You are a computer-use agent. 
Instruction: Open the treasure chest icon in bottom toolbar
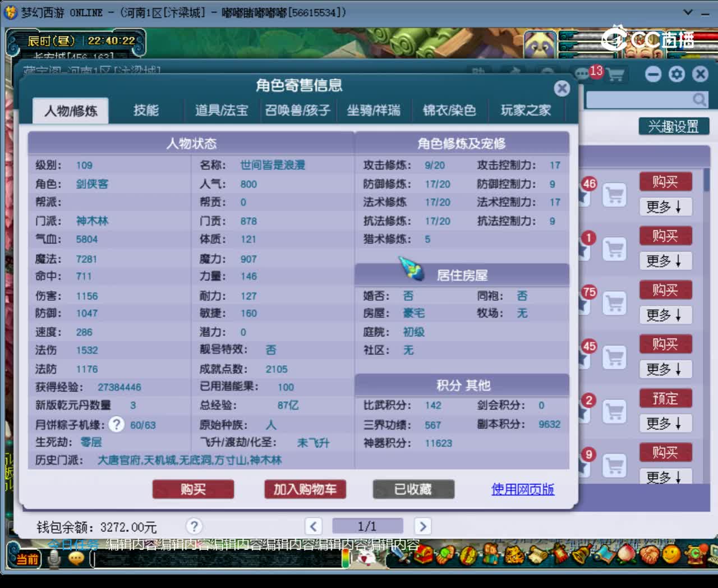[424, 555]
